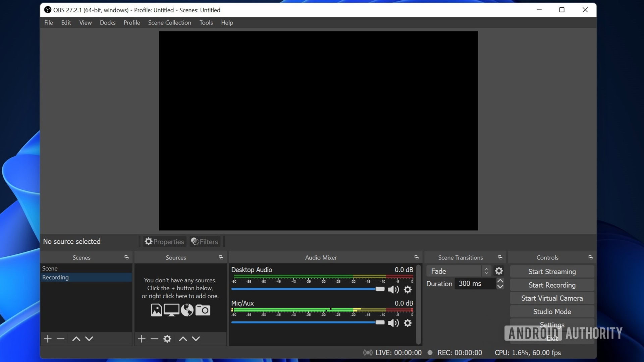Open transition properties gear next to Fade

click(x=499, y=271)
